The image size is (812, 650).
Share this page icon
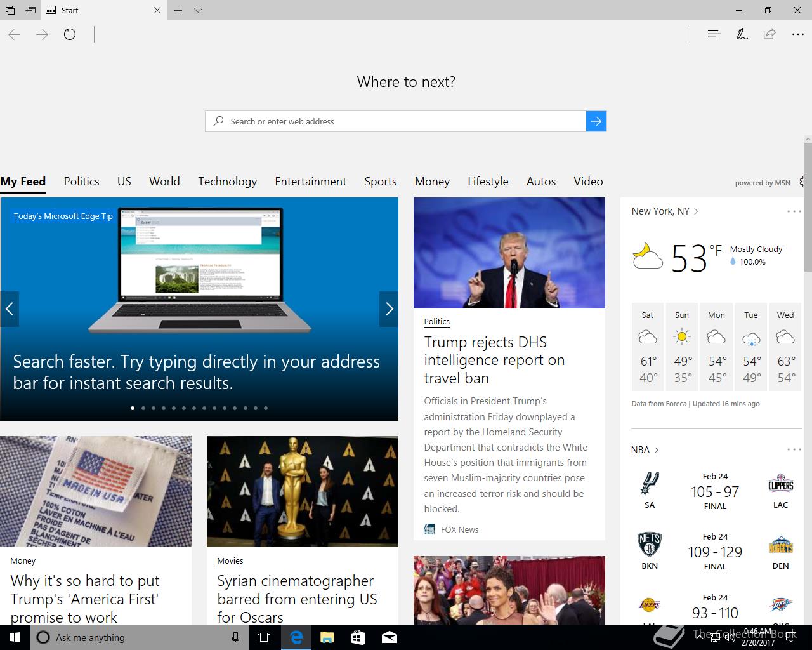[769, 34]
